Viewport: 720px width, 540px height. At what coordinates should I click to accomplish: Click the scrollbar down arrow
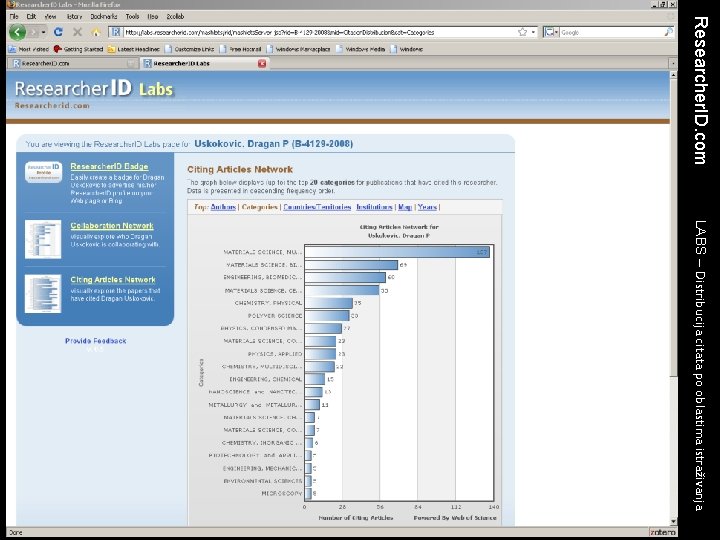[x=673, y=521]
